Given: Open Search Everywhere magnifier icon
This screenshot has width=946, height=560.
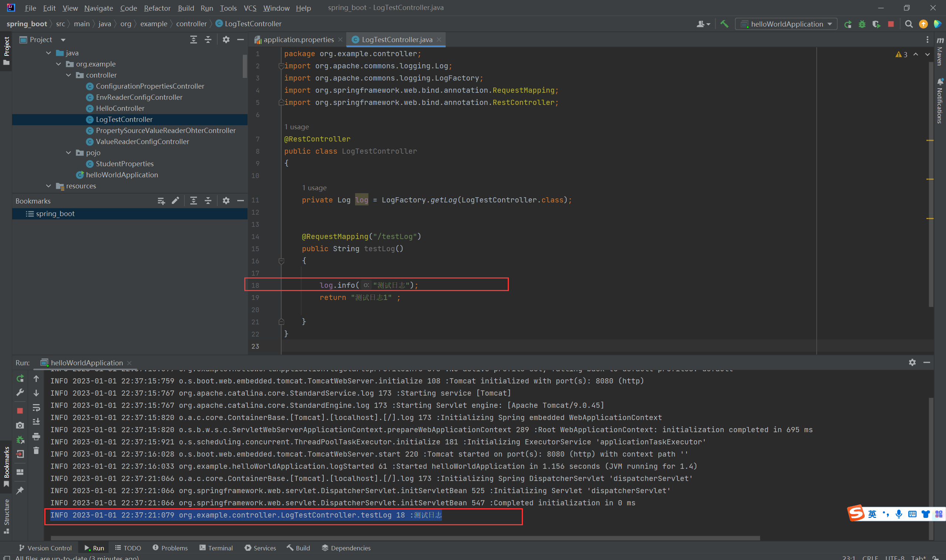Looking at the screenshot, I should pyautogui.click(x=909, y=24).
